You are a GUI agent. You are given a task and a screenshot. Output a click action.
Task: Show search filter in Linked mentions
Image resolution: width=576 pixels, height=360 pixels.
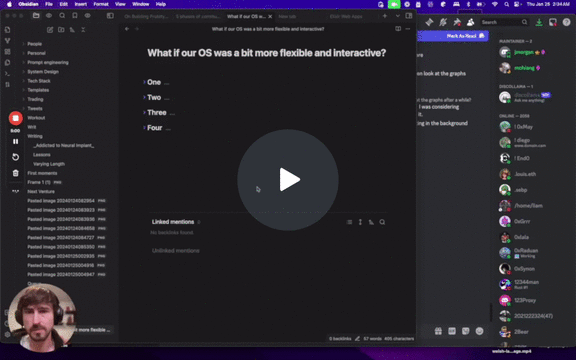click(382, 222)
